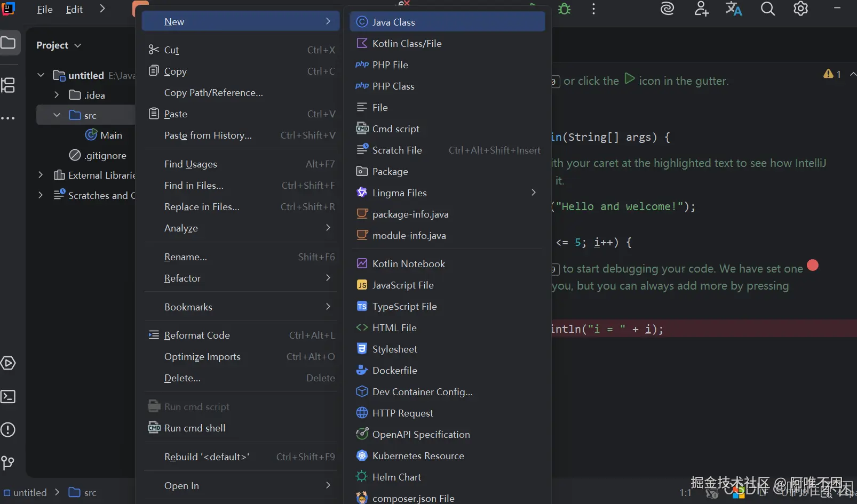This screenshot has height=504, width=857.
Task: Click the src breadcrumb in status bar
Action: coord(83,492)
